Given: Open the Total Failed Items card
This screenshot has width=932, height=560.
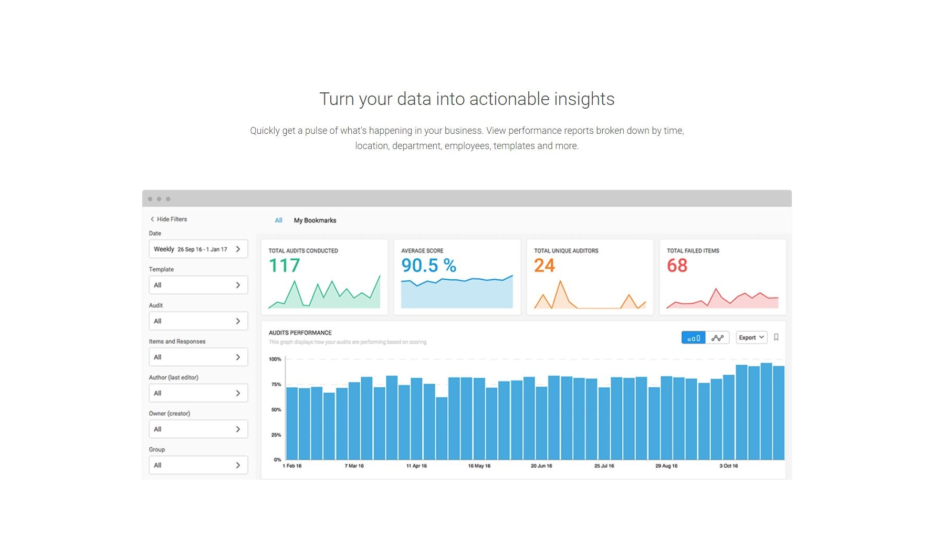Looking at the screenshot, I should [723, 277].
